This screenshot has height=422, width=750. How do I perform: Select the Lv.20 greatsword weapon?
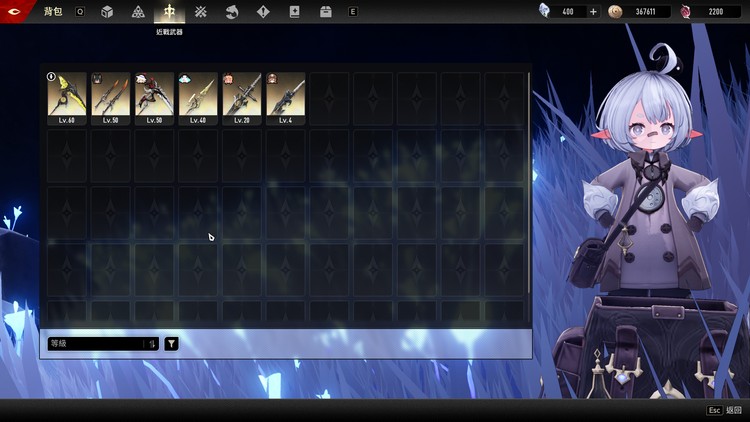(x=242, y=97)
